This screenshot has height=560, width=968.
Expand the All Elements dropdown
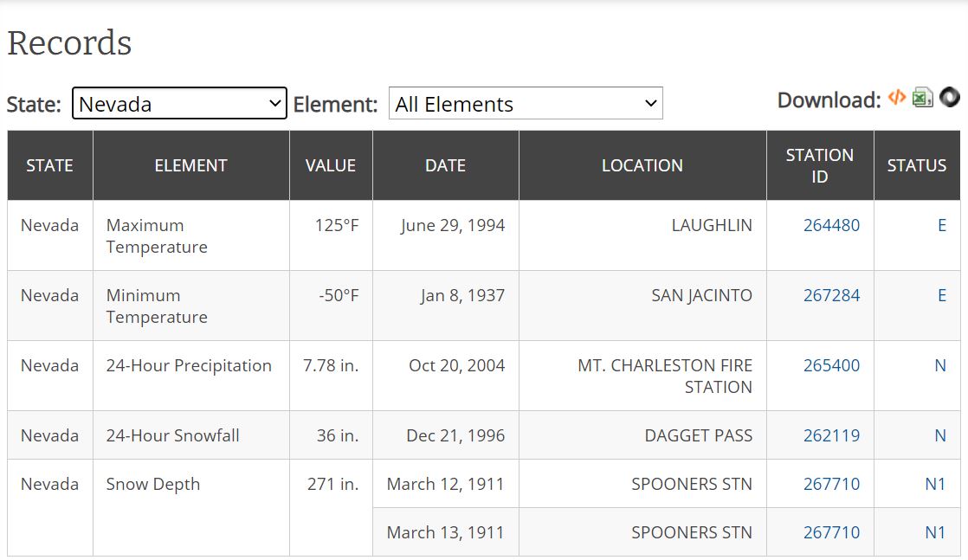pos(526,104)
